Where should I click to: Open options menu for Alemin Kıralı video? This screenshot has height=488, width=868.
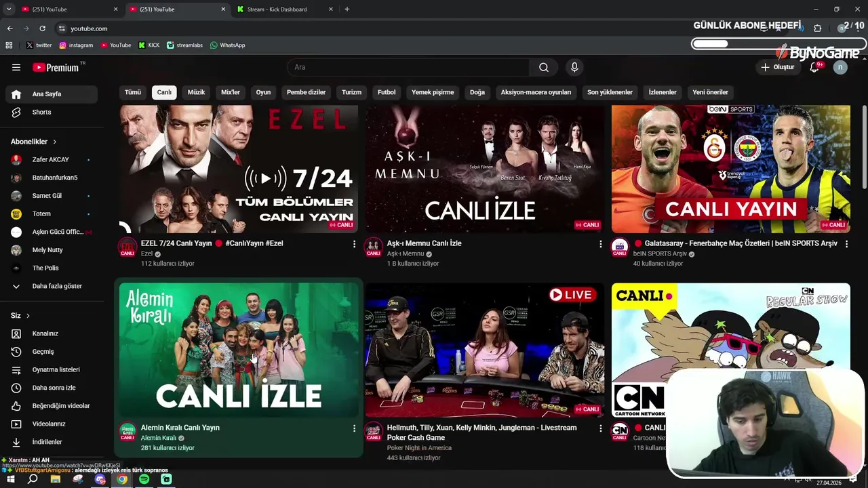tap(354, 428)
